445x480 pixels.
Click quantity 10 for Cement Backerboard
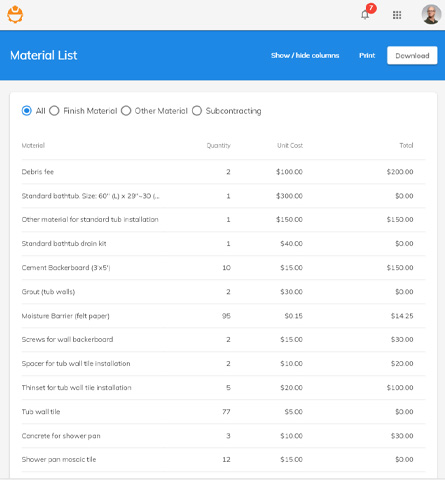click(227, 268)
